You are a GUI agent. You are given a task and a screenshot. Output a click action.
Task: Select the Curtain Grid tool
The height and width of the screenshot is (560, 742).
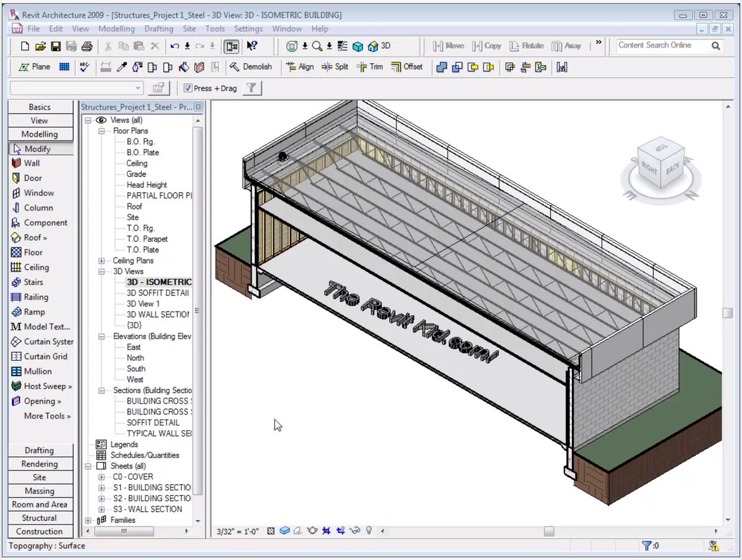[40, 357]
